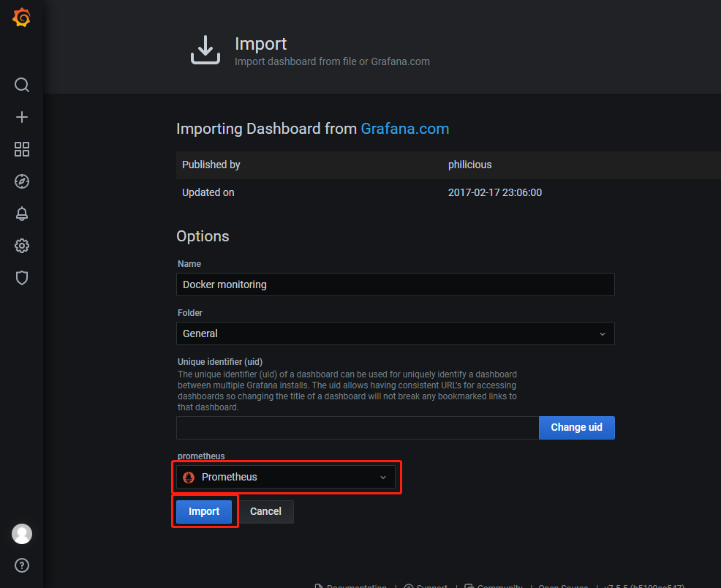Open the sidebar search magnifier icon
The height and width of the screenshot is (588, 721).
[x=22, y=85]
